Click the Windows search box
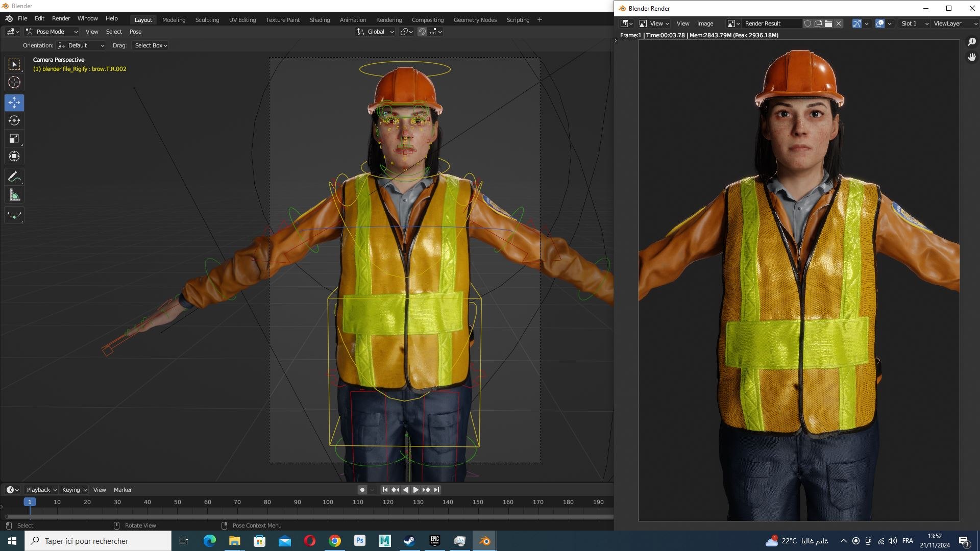980x551 pixels. (x=98, y=541)
